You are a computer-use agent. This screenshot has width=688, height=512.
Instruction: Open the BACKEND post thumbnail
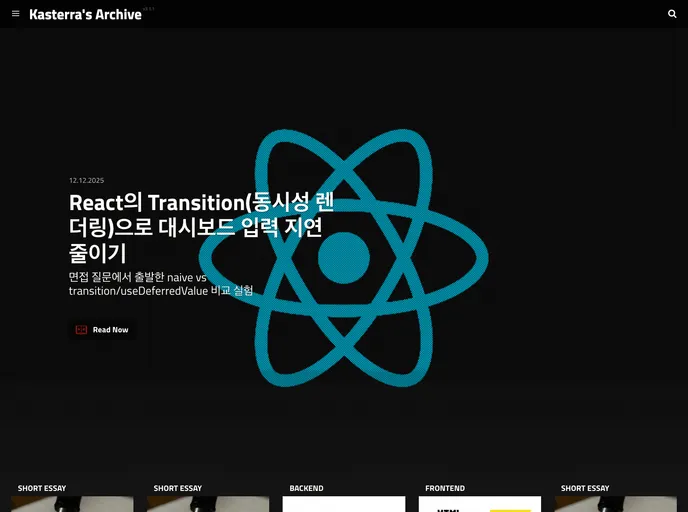coord(343,504)
